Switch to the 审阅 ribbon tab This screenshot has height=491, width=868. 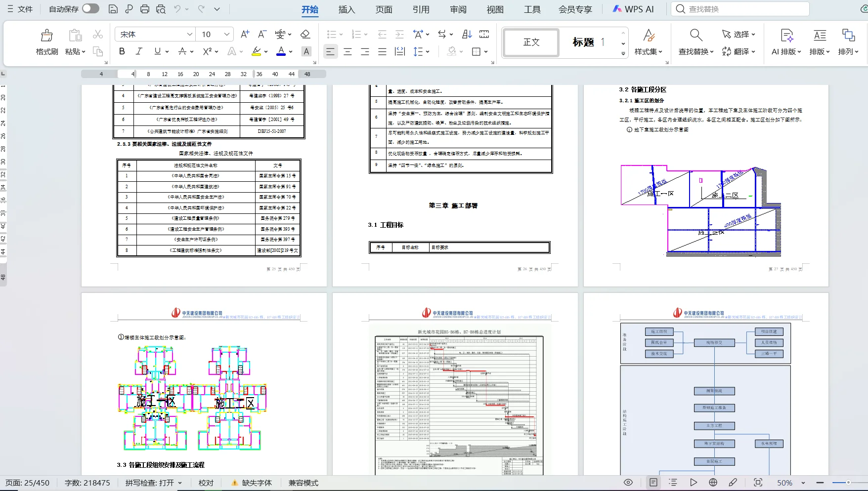458,9
